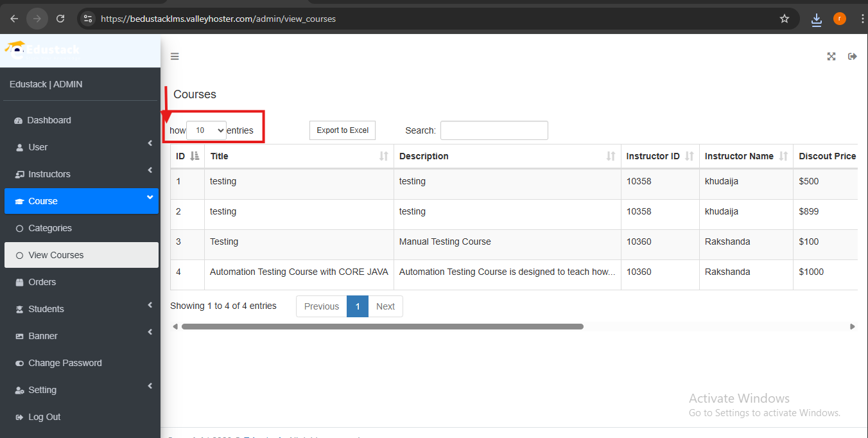The width and height of the screenshot is (868, 438).
Task: Click the site info icon in address bar
Action: point(89,19)
